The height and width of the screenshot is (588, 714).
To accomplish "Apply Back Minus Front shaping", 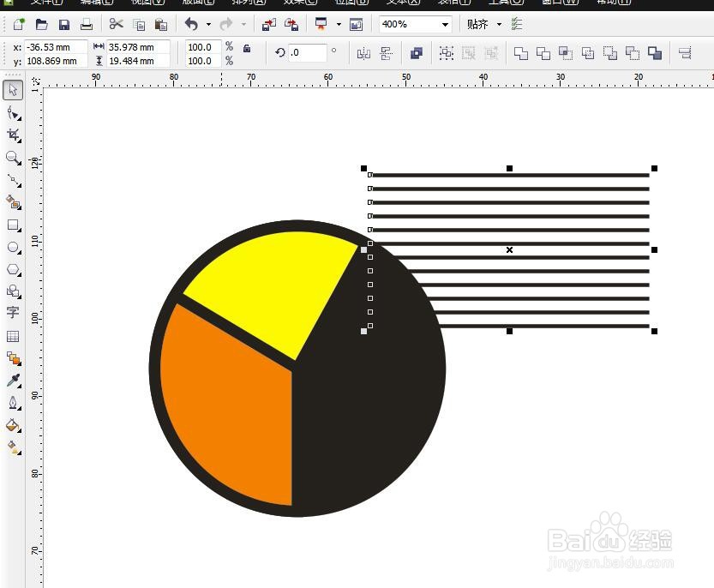I will pyautogui.click(x=633, y=53).
